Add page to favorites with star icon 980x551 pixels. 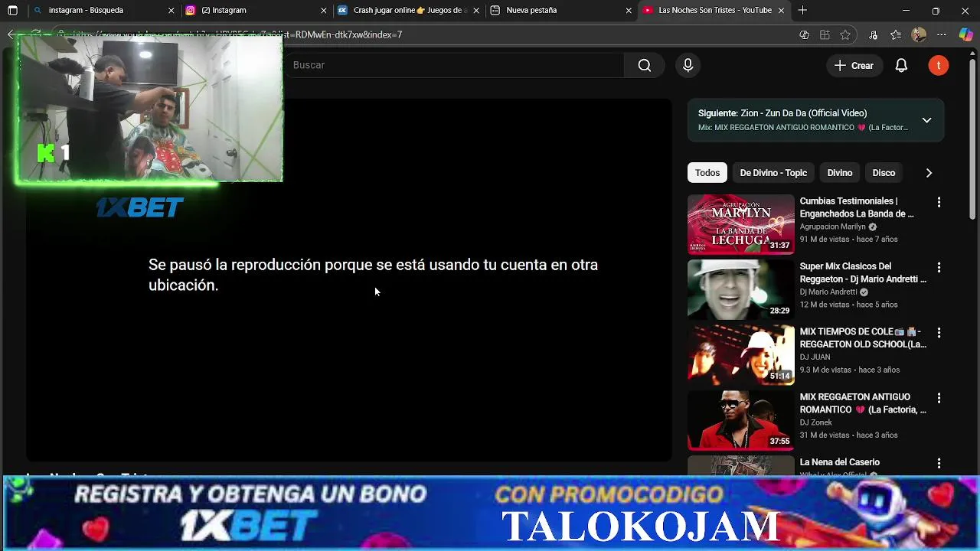point(845,34)
